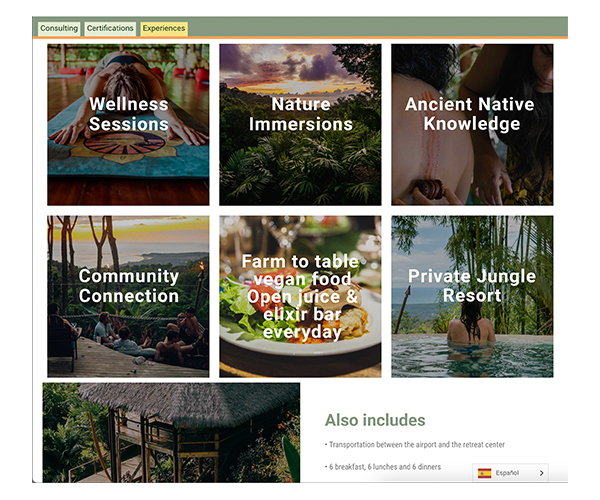Screen dimensions: 600x500
Task: Select the Ancient Native Knowledge tile
Action: point(472,125)
